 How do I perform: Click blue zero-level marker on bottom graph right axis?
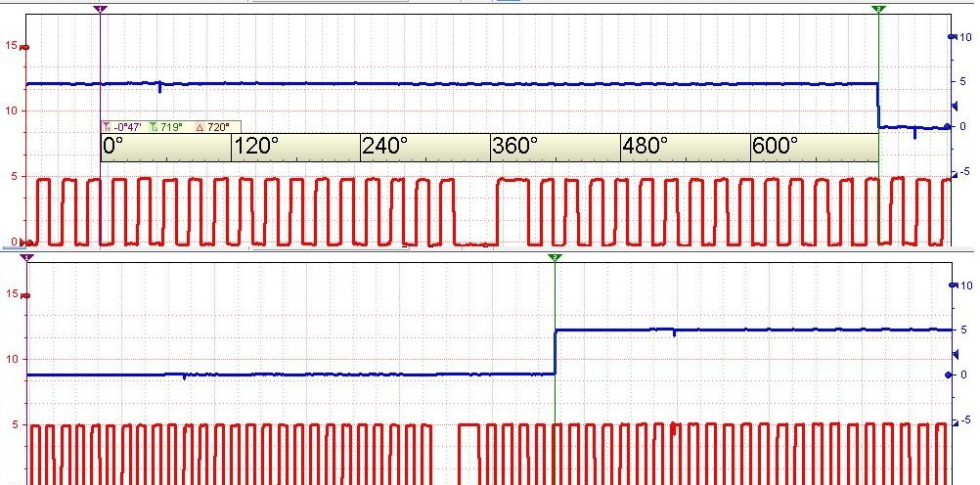point(950,375)
